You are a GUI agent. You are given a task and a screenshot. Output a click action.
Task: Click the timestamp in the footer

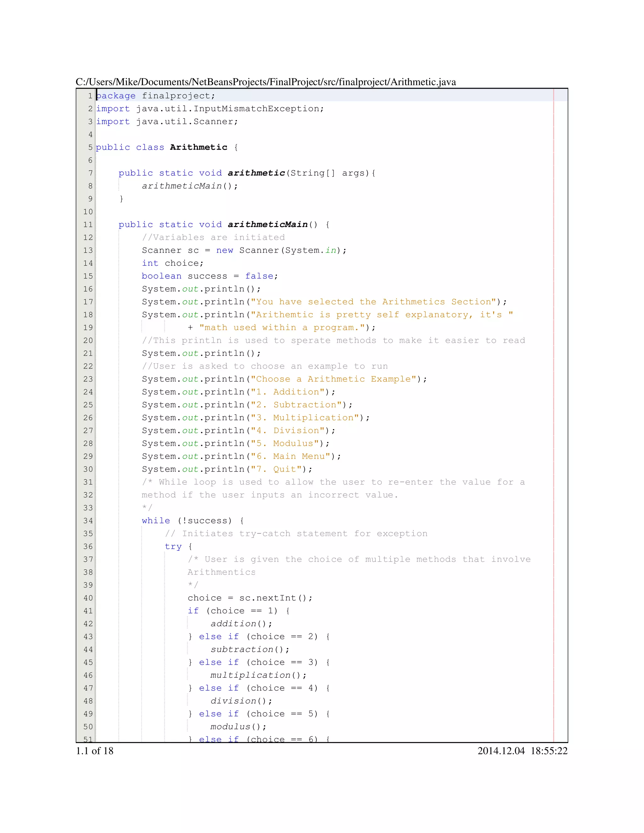point(522,751)
